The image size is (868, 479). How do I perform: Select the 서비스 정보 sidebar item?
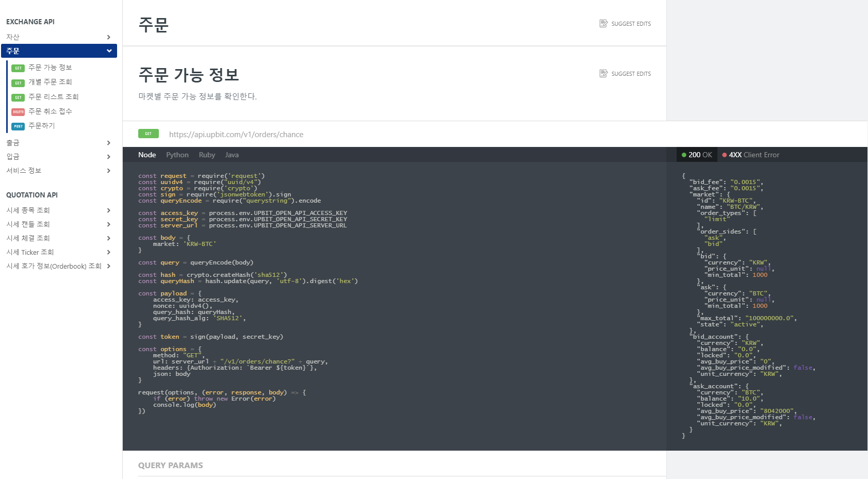pos(59,171)
